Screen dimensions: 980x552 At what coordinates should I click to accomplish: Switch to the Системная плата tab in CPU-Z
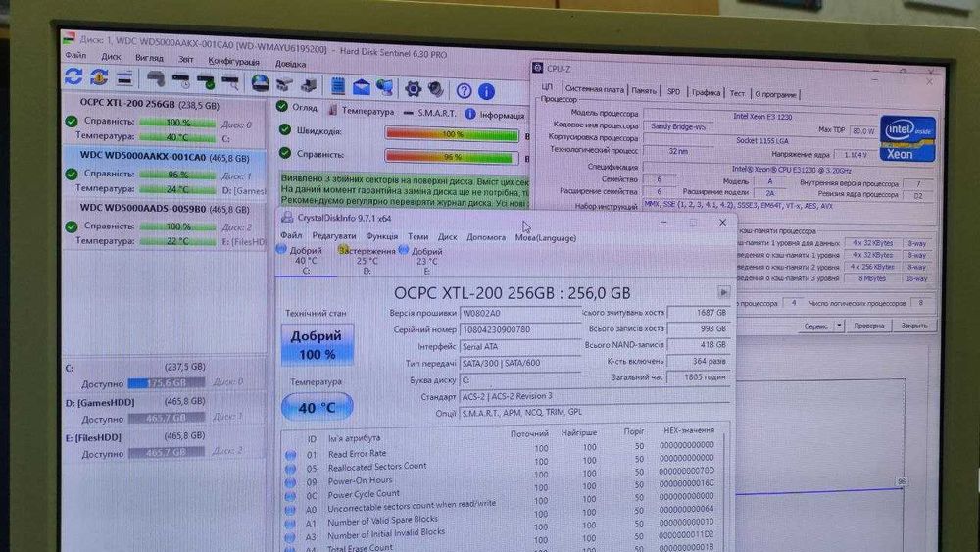pos(595,89)
